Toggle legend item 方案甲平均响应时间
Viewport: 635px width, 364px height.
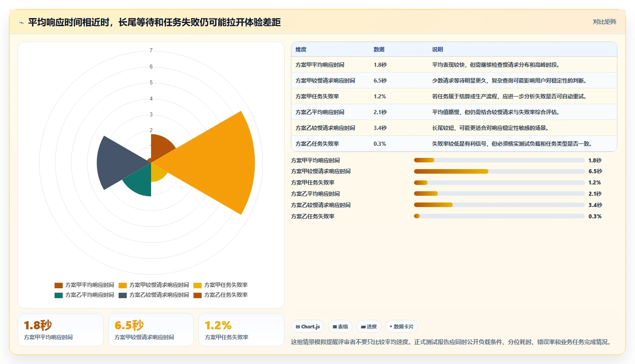(x=84, y=285)
